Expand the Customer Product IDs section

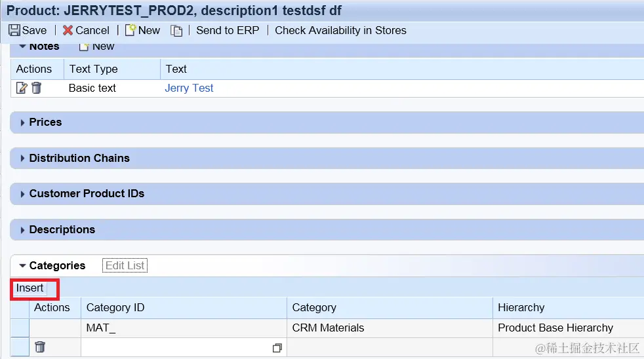tap(22, 194)
